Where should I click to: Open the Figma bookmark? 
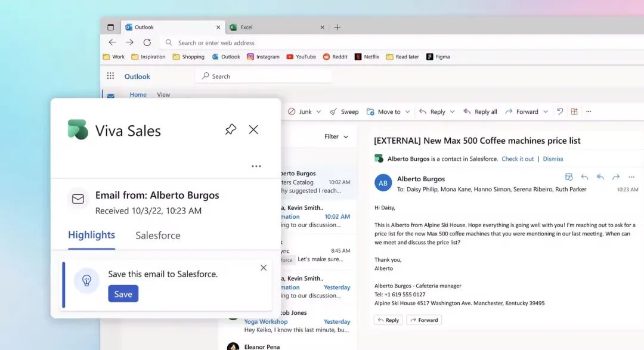[x=438, y=57]
